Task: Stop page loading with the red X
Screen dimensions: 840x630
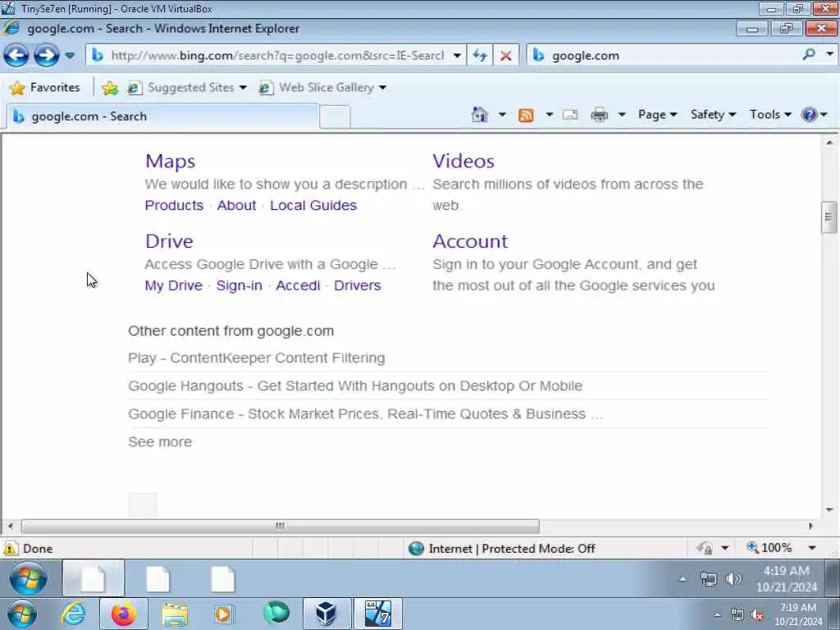Action: [505, 55]
